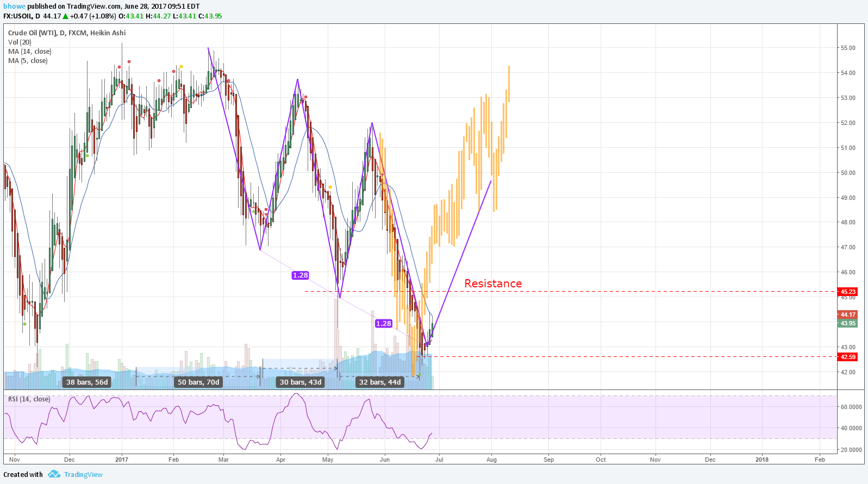Click the 60.0000 tick on the RSI axis
The height and width of the screenshot is (484, 868).
(x=851, y=407)
